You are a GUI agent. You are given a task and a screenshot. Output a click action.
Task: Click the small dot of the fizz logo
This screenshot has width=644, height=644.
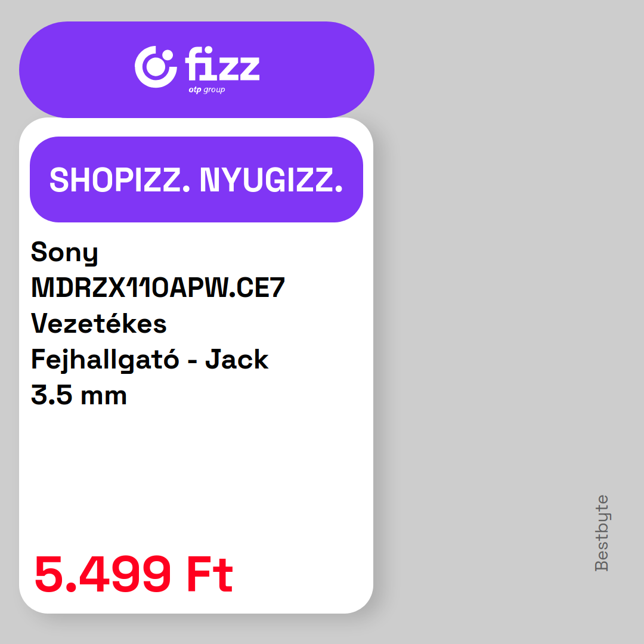168,55
